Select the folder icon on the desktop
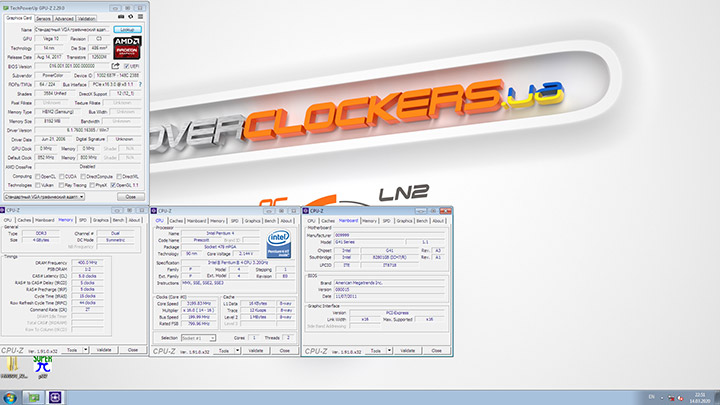The width and height of the screenshot is (720, 405). tap(13, 367)
